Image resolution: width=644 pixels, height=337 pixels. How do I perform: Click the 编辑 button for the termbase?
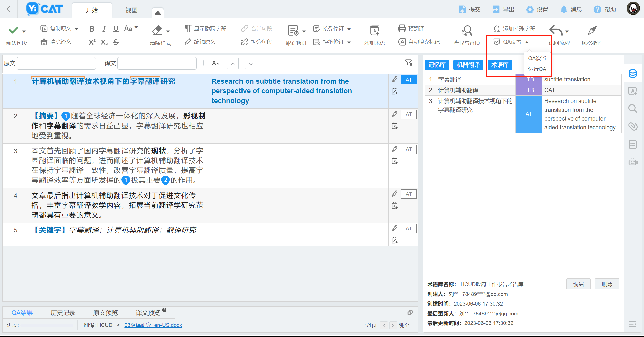[x=578, y=284]
